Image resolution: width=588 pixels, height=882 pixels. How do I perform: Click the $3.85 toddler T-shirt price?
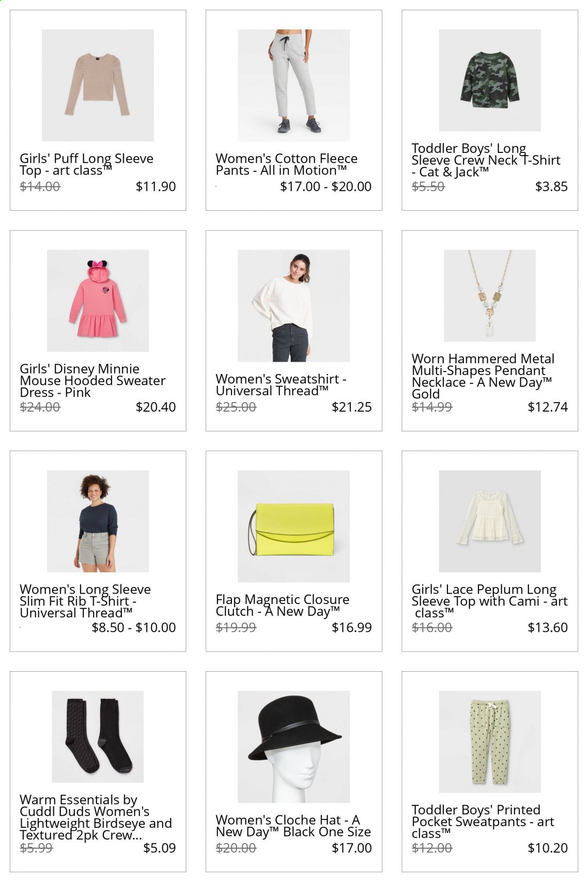point(551,187)
